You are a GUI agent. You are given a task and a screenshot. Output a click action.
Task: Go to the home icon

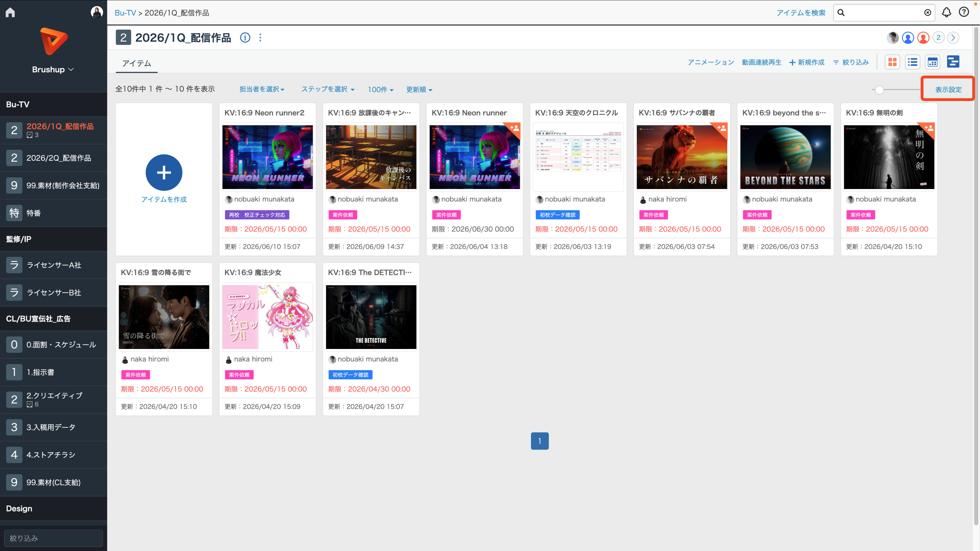click(x=10, y=13)
